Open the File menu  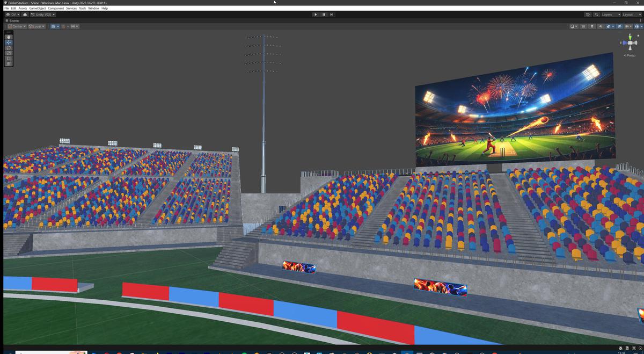click(x=6, y=8)
